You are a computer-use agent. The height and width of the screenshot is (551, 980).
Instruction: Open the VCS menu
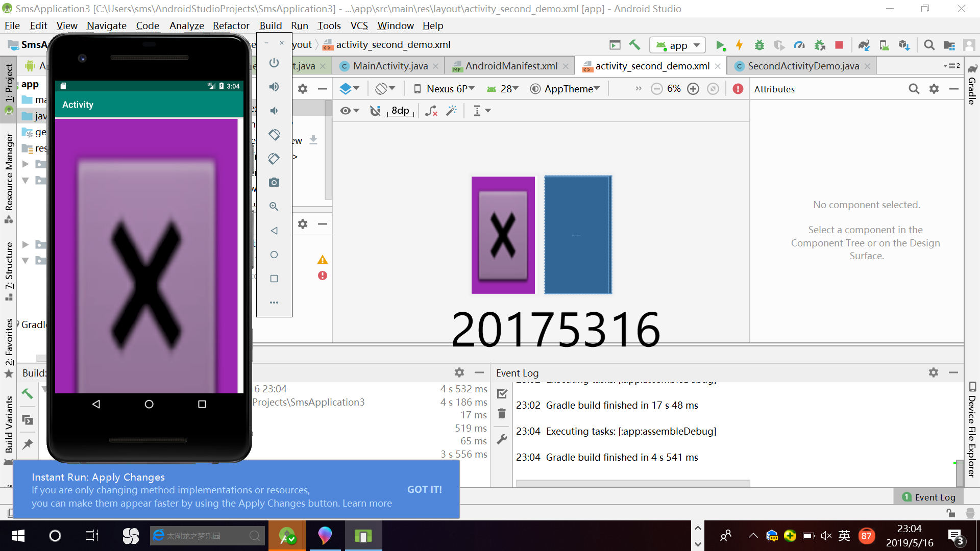pyautogui.click(x=359, y=26)
